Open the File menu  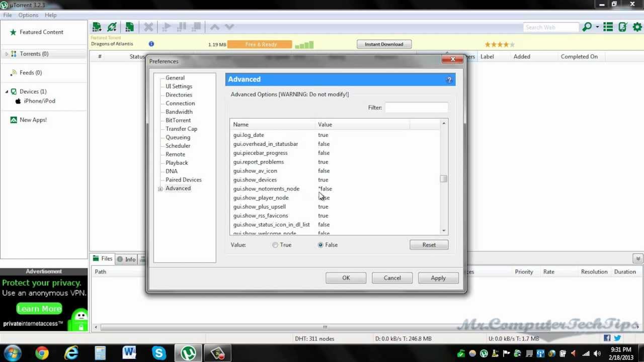8,15
